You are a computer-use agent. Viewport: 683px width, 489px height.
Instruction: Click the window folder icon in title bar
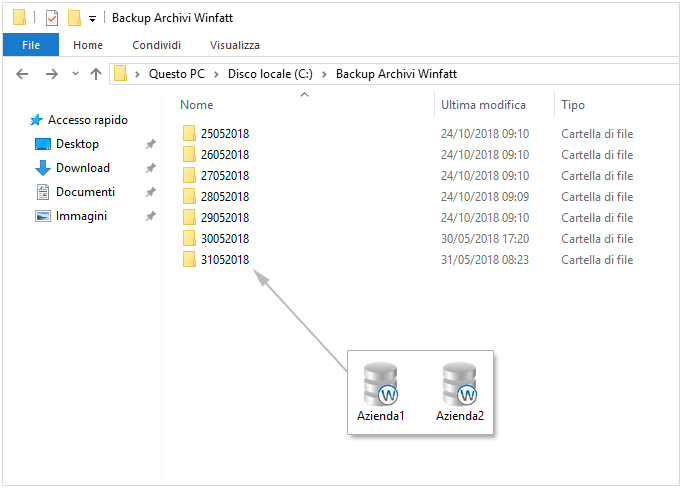point(20,17)
